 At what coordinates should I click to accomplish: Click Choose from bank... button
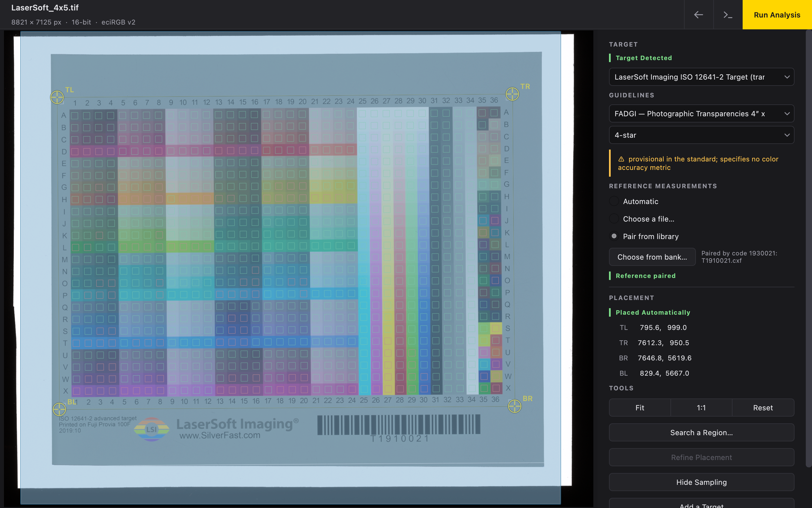click(652, 257)
